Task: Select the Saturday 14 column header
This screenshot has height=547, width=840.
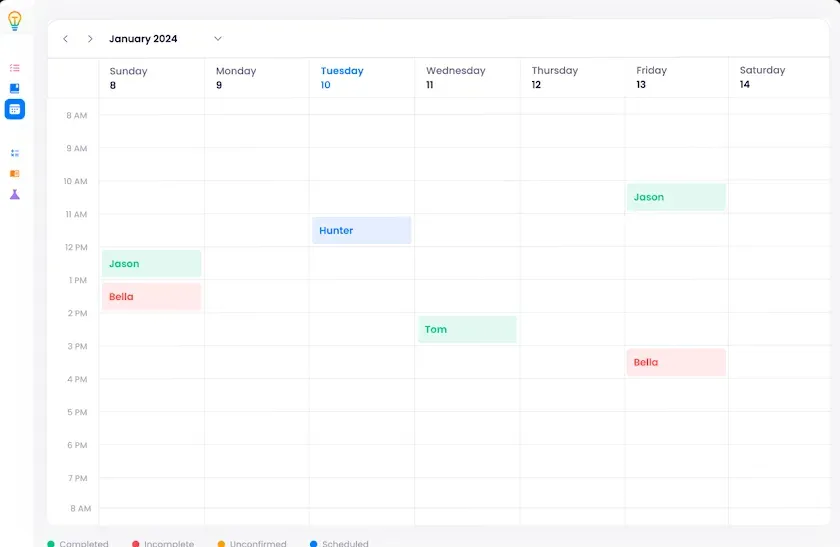Action: pyautogui.click(x=779, y=78)
